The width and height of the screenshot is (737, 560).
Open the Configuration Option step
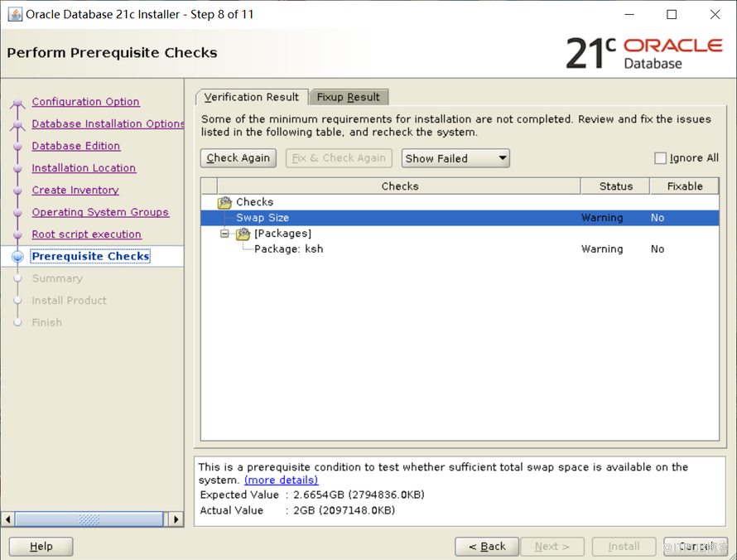[85, 102]
